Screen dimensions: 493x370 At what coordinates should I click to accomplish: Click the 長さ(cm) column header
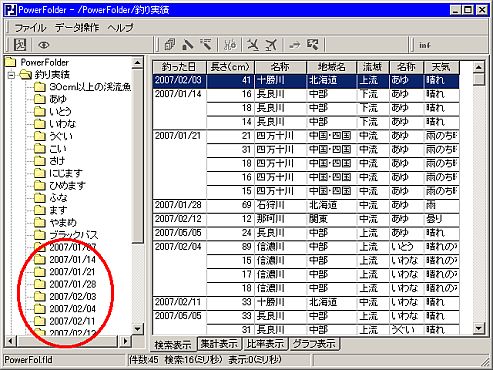point(230,67)
